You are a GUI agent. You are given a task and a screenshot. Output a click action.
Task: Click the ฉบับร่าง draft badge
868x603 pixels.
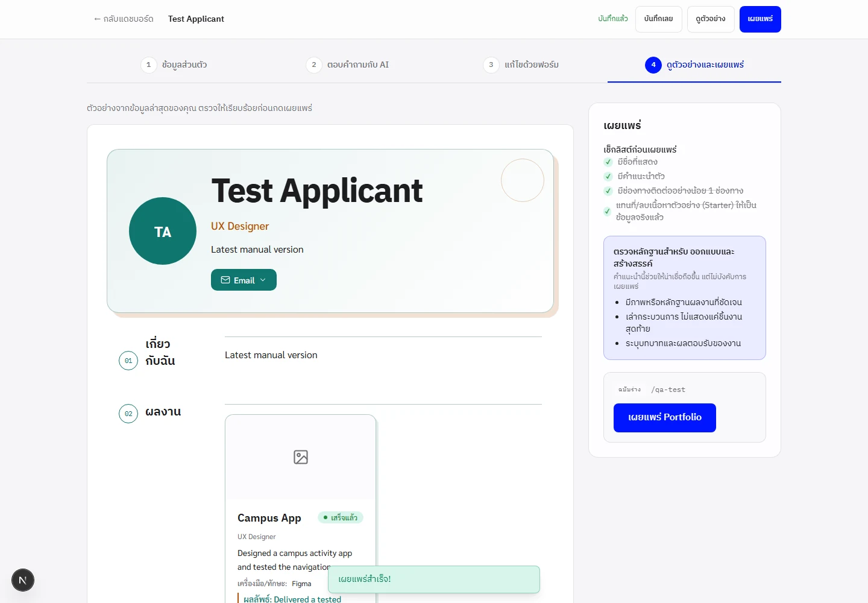click(x=629, y=390)
